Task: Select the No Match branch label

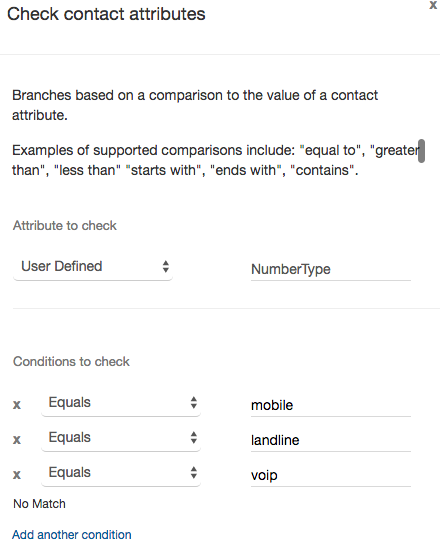Action: [39, 504]
